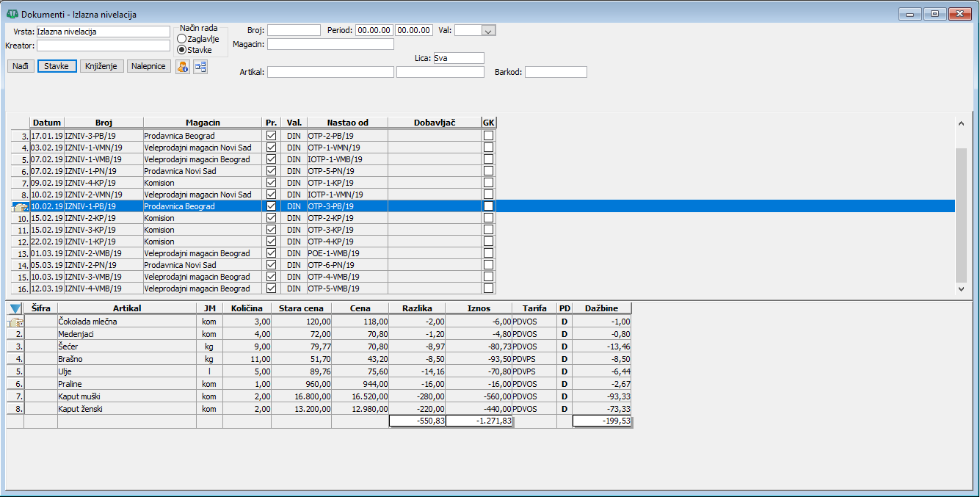The height and width of the screenshot is (497, 980).
Task: Sort documents by Datum column header
Action: click(x=47, y=123)
